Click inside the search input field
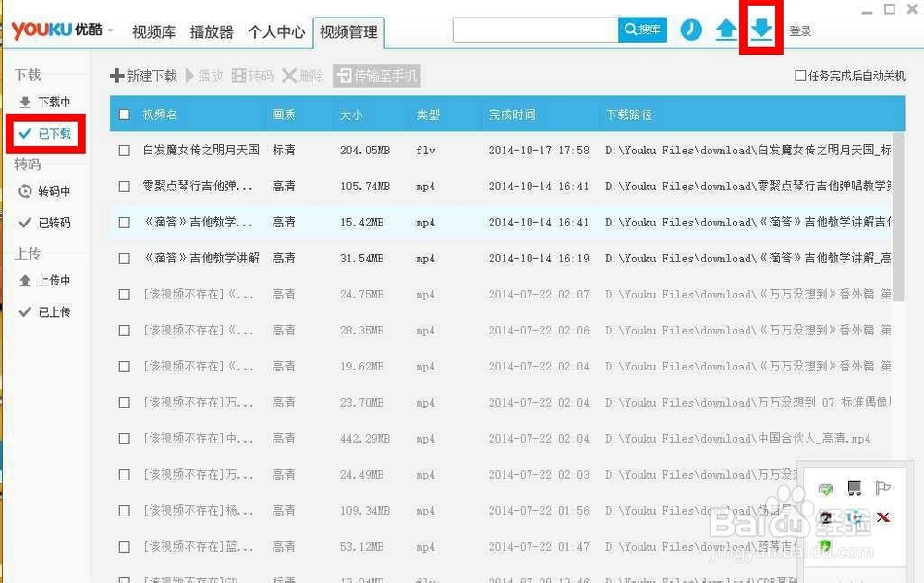 (536, 29)
